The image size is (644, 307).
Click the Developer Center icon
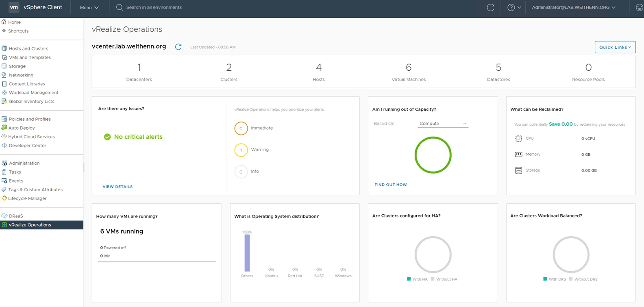[x=4, y=145]
